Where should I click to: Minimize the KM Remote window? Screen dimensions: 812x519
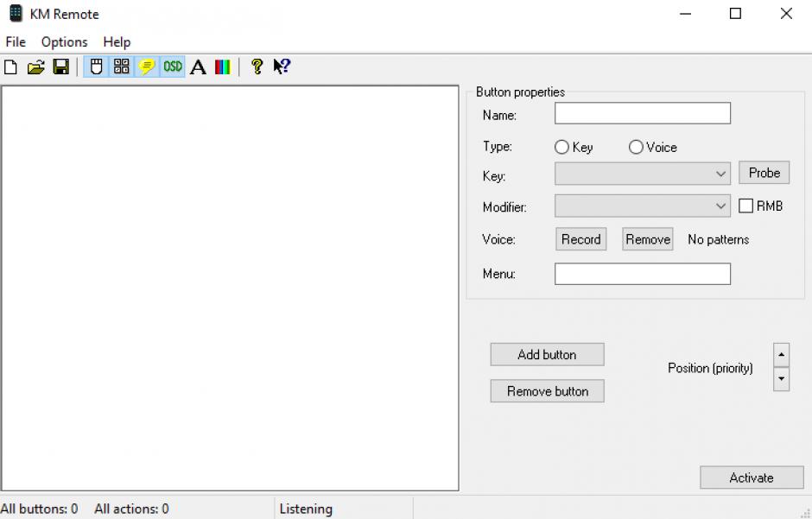(686, 14)
